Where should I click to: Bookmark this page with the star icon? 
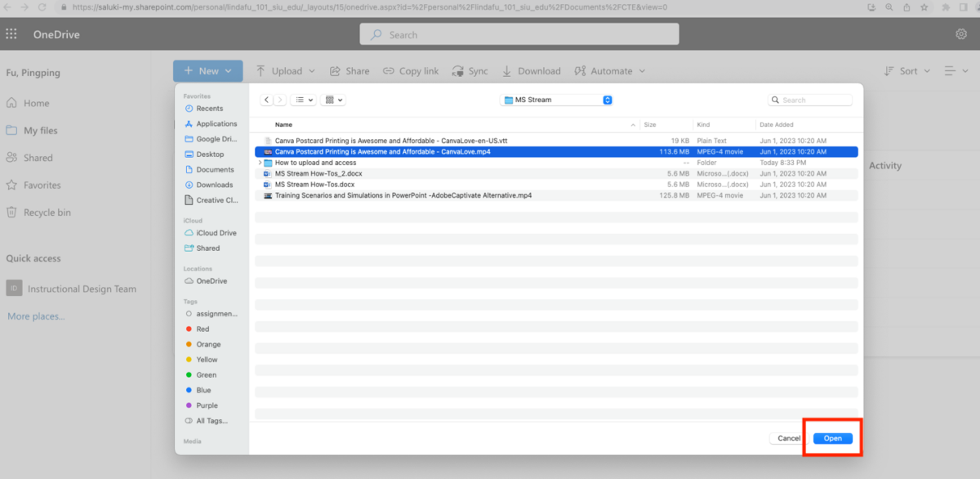924,7
